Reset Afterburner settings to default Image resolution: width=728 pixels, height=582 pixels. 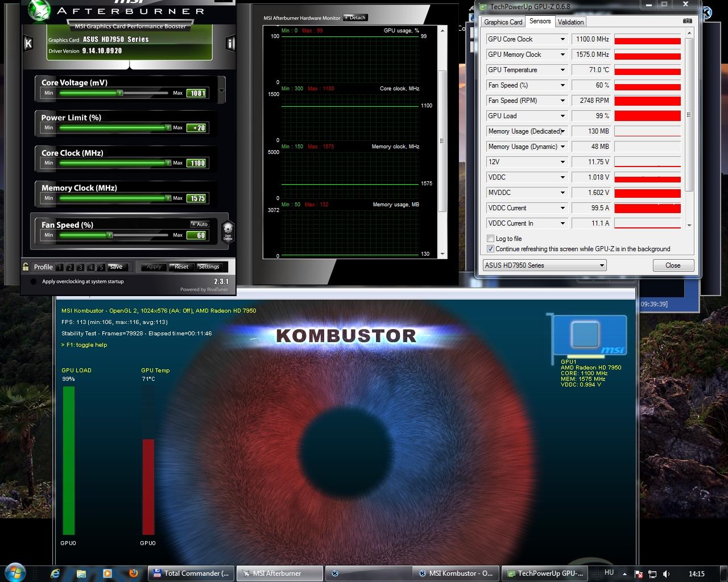181,267
